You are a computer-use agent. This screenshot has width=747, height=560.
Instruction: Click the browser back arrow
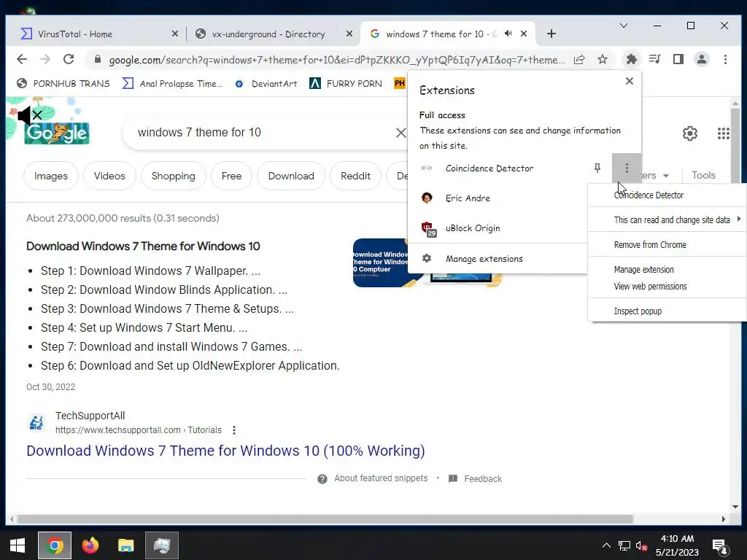[x=22, y=59]
